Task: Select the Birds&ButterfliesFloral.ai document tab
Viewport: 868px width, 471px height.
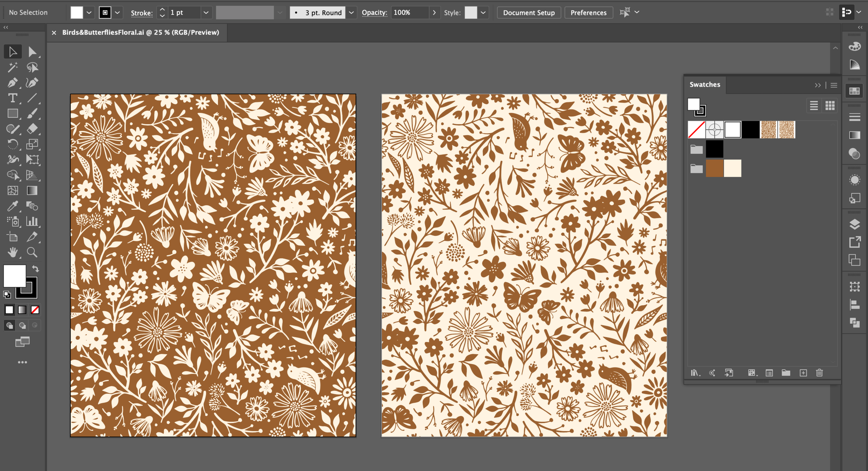Action: (x=140, y=32)
